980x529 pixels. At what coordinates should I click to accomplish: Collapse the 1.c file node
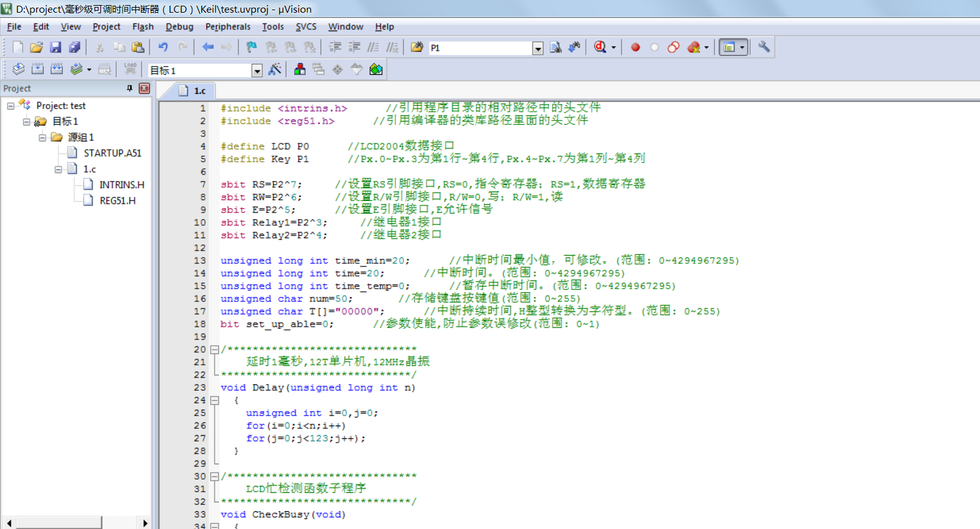tap(58, 169)
